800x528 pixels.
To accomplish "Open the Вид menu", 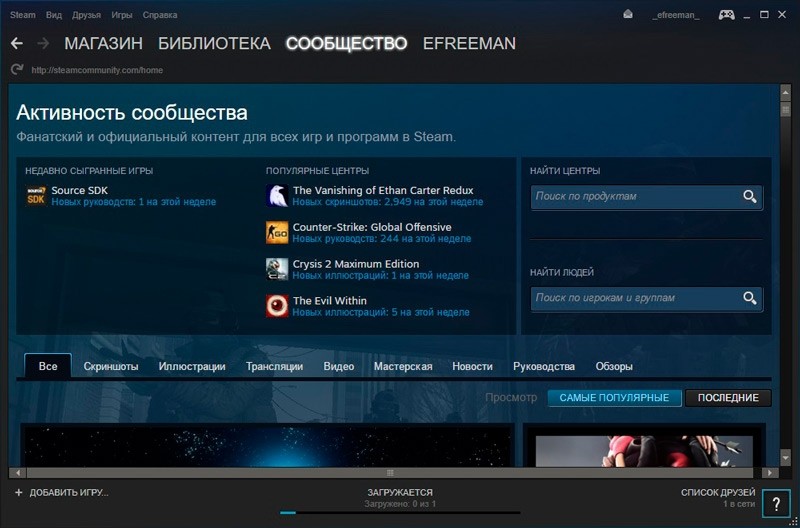I will 54,15.
